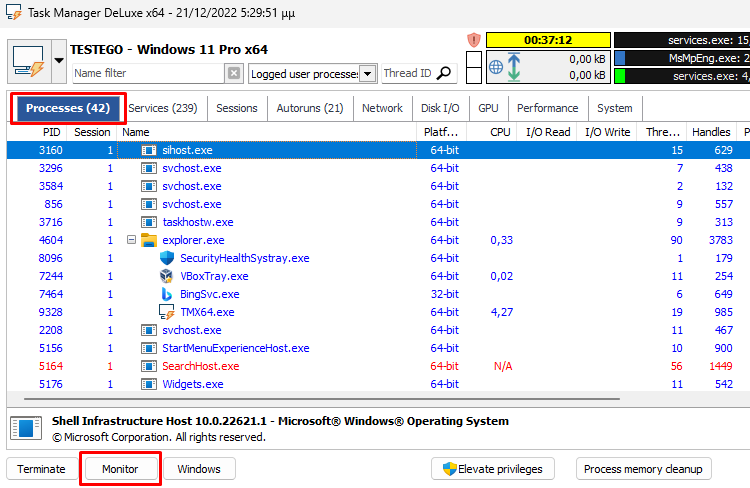The width and height of the screenshot is (750, 488).
Task: Click the icon of svchost.exe PID 856
Action: tap(149, 204)
